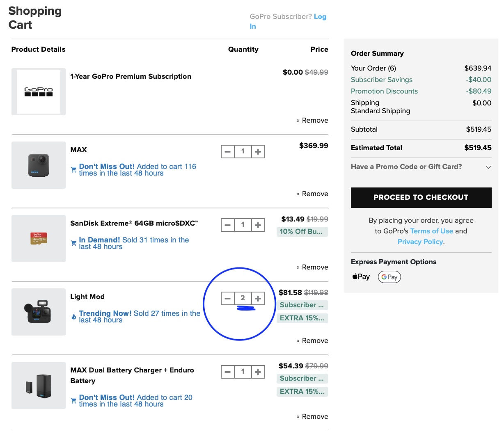504x434 pixels.
Task: Increase SanDisk microSDXC quantity by one
Action: point(258,225)
